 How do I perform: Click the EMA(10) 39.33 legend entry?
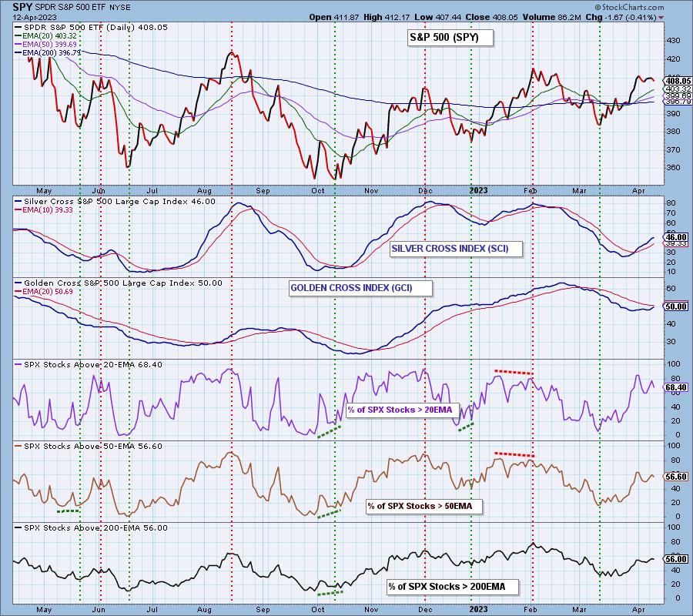(x=44, y=210)
